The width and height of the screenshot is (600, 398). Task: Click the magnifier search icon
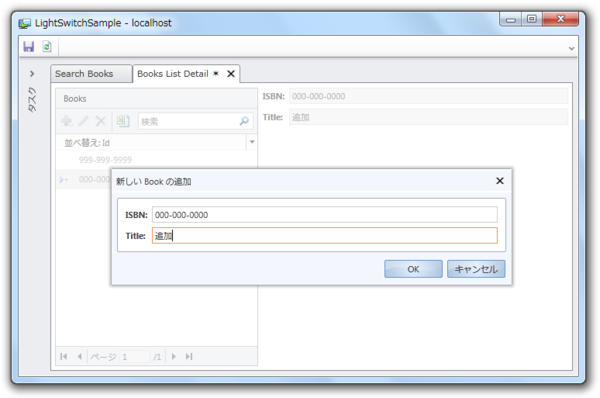pyautogui.click(x=244, y=121)
